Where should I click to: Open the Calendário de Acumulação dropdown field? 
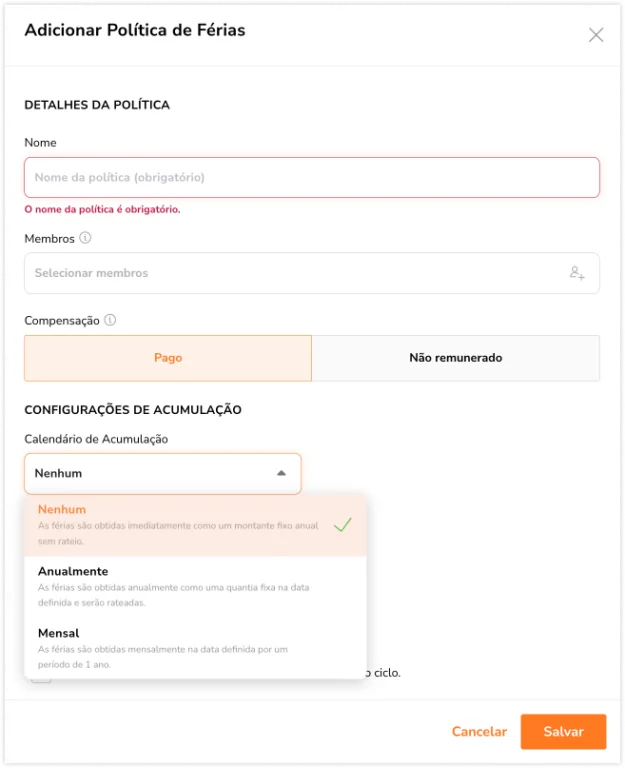pyautogui.click(x=163, y=474)
